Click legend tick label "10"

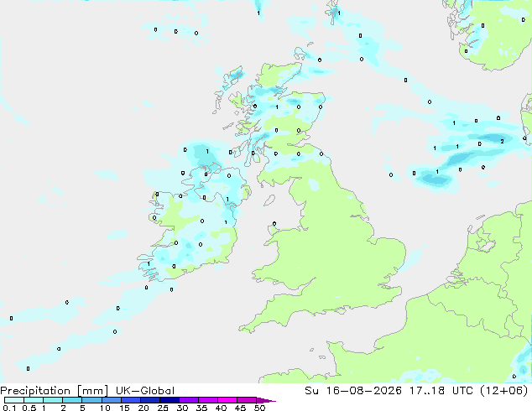point(105,408)
